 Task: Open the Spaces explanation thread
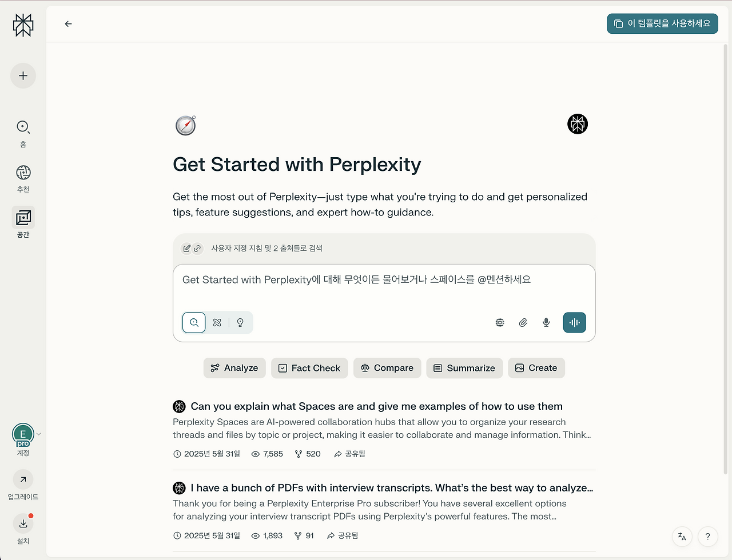point(376,406)
